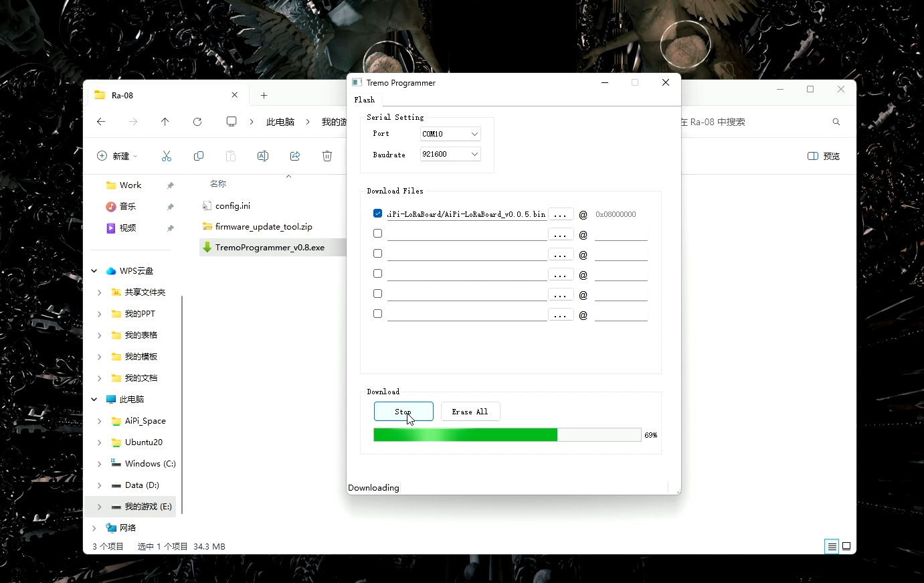Image resolution: width=924 pixels, height=583 pixels.
Task: Open the Baudrate 921600 dropdown
Action: click(450, 154)
